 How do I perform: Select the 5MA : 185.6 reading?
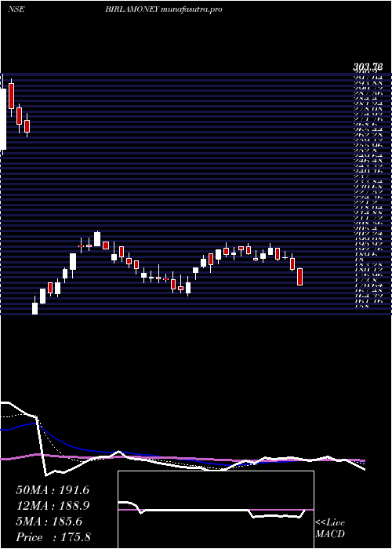[49, 522]
